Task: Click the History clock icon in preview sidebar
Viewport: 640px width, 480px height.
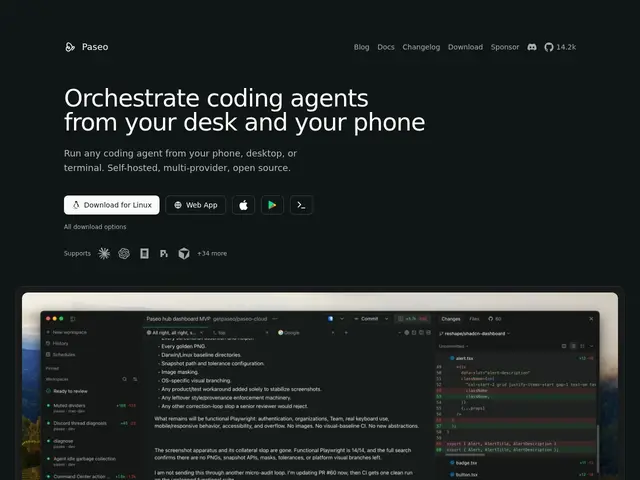Action: [48, 343]
